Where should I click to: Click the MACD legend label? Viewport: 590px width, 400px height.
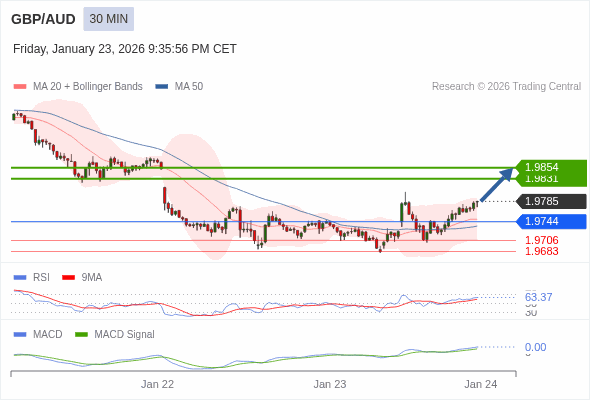click(47, 335)
